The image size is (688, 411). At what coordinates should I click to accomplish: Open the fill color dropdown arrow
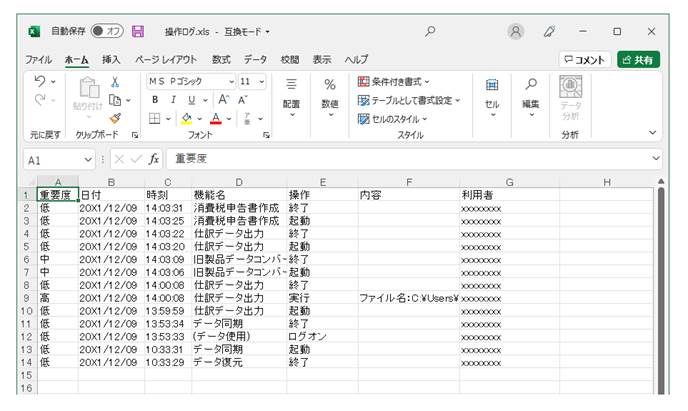[199, 119]
